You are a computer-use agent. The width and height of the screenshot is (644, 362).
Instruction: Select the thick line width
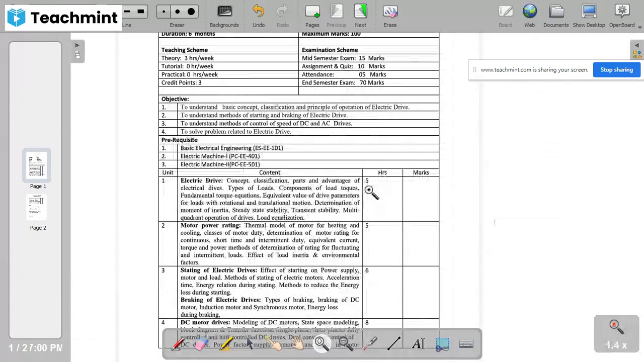(141, 12)
